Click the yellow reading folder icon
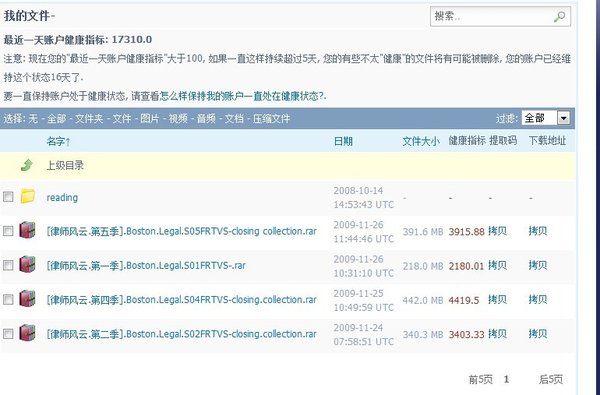The height and width of the screenshot is (395, 600). (28, 196)
